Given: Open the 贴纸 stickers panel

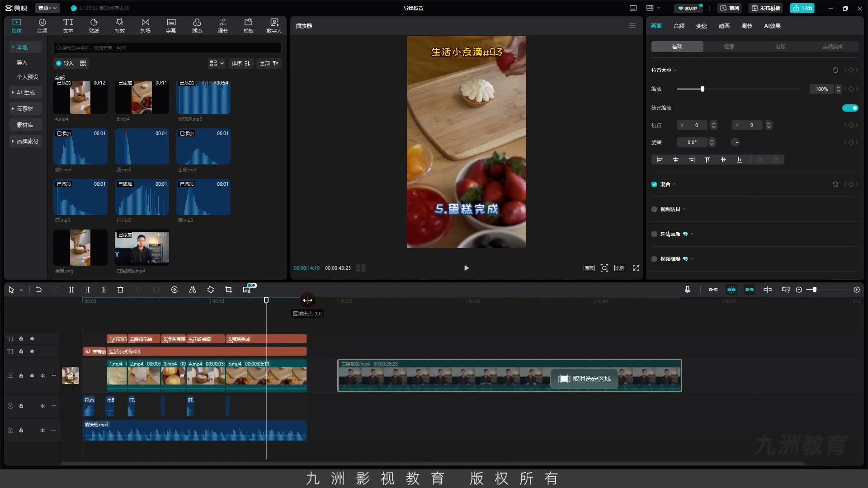Looking at the screenshot, I should (x=94, y=26).
